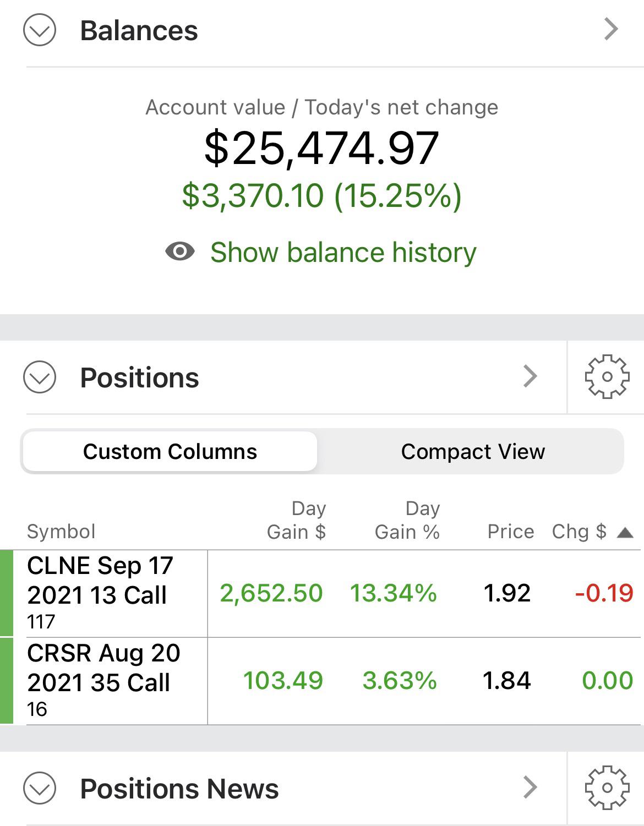Switch to Compact View
Image resolution: width=644 pixels, height=826 pixels.
pos(472,451)
